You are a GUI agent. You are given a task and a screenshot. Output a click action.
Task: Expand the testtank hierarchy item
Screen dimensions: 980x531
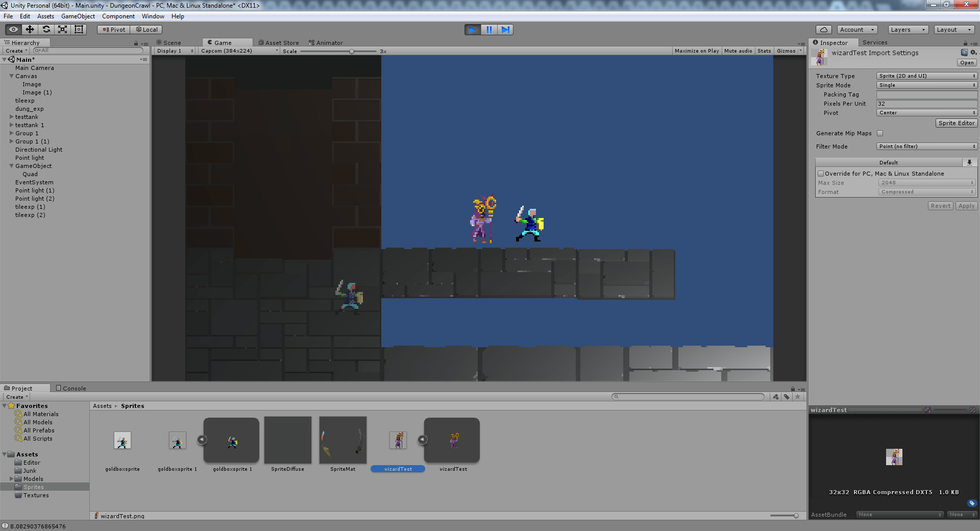pyautogui.click(x=11, y=117)
